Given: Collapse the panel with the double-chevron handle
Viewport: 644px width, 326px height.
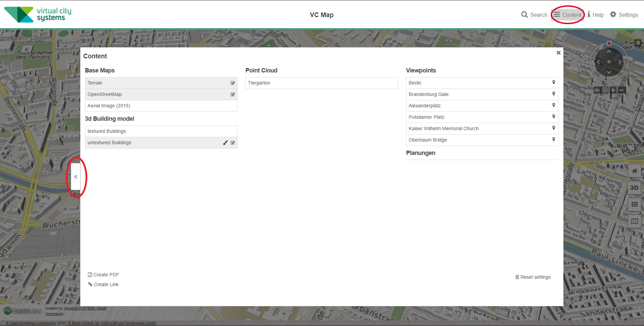Looking at the screenshot, I should (76, 177).
